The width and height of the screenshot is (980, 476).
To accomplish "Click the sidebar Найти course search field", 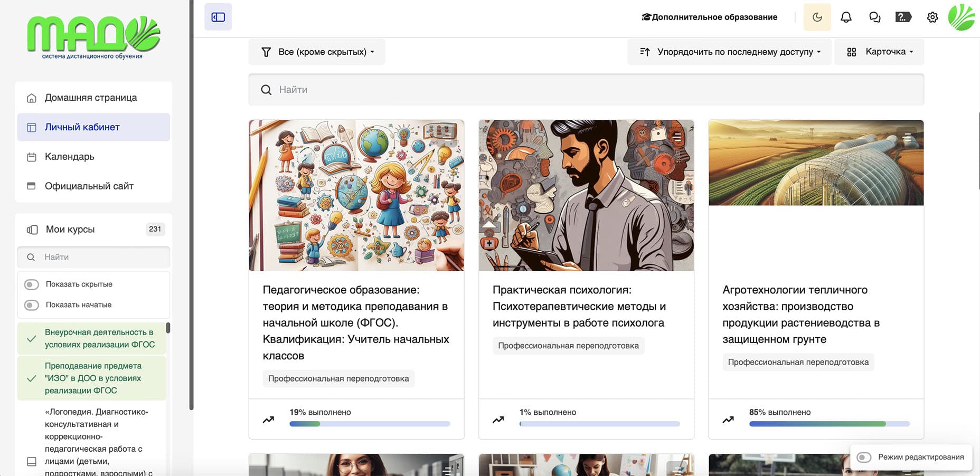I will (93, 257).
